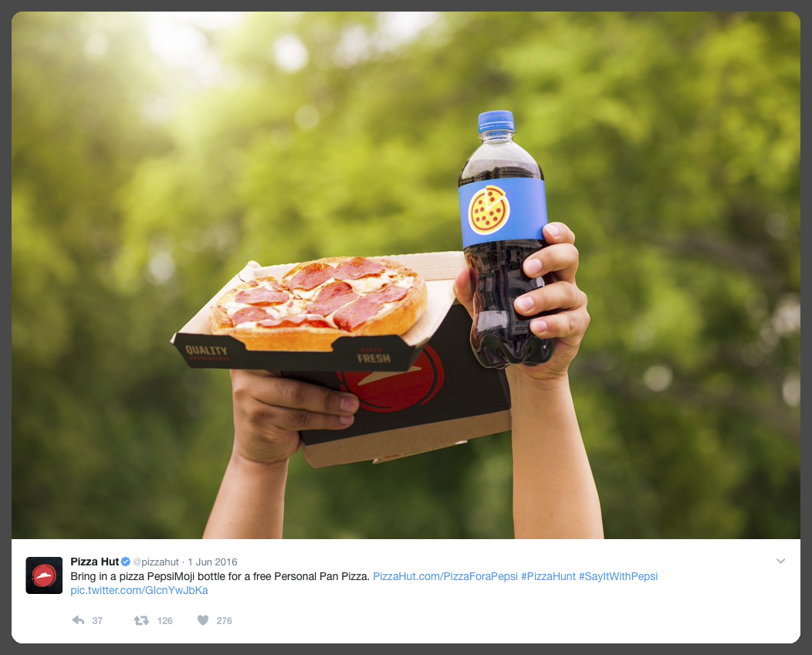The image size is (812, 655).
Task: Click the blue verified badge
Action: pos(125,562)
